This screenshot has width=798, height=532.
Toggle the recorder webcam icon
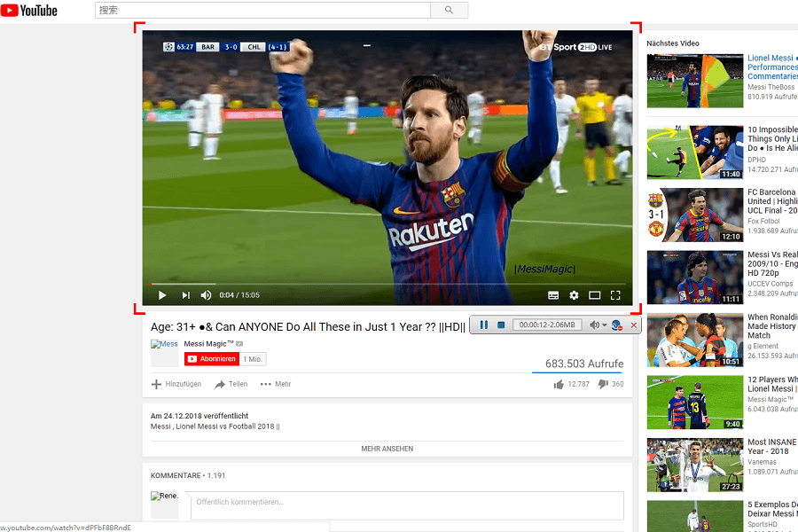click(617, 325)
